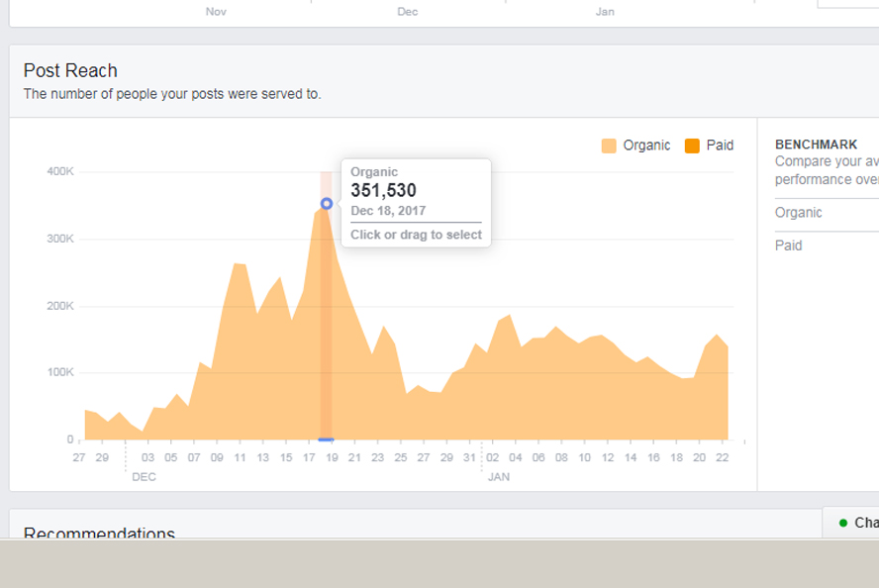
Task: Click the BENCHMARK heading
Action: [817, 145]
